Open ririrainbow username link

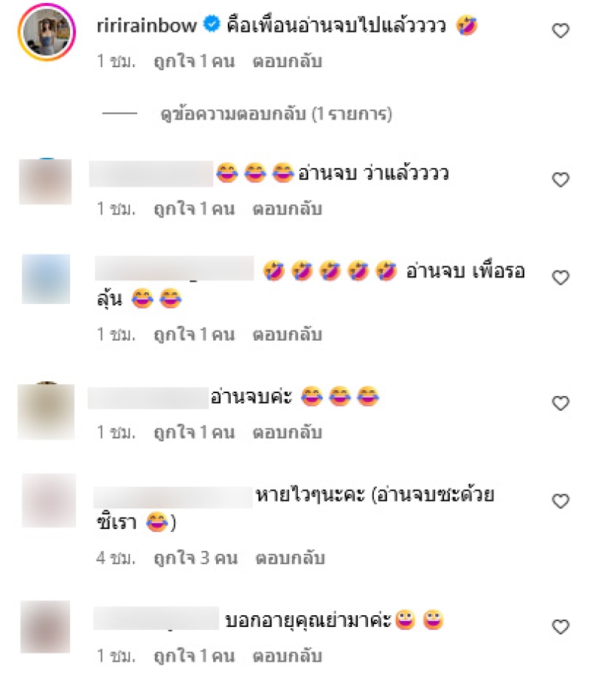146,25
